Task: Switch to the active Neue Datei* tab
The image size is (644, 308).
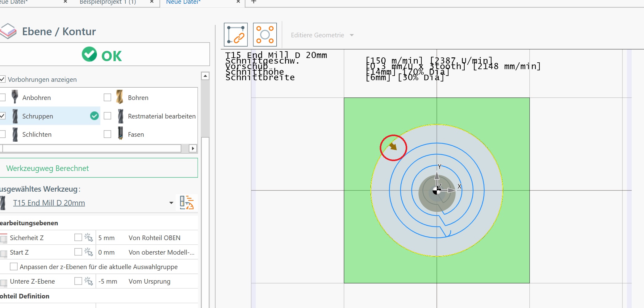Action: click(183, 2)
